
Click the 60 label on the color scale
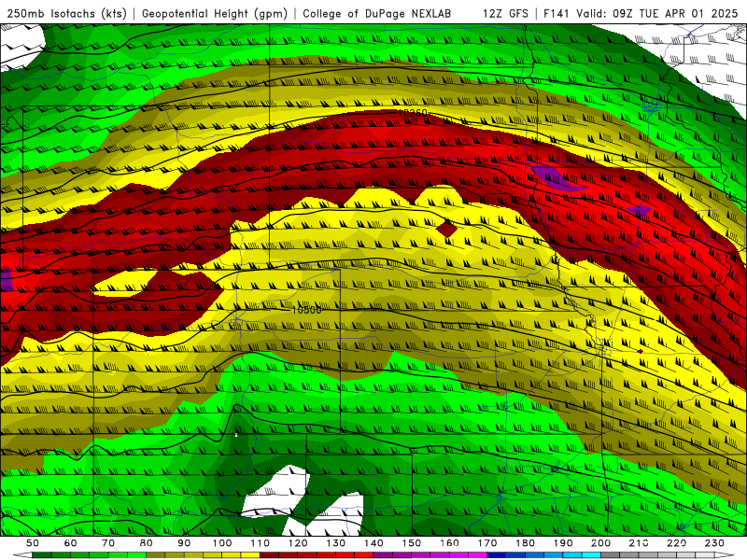70,543
